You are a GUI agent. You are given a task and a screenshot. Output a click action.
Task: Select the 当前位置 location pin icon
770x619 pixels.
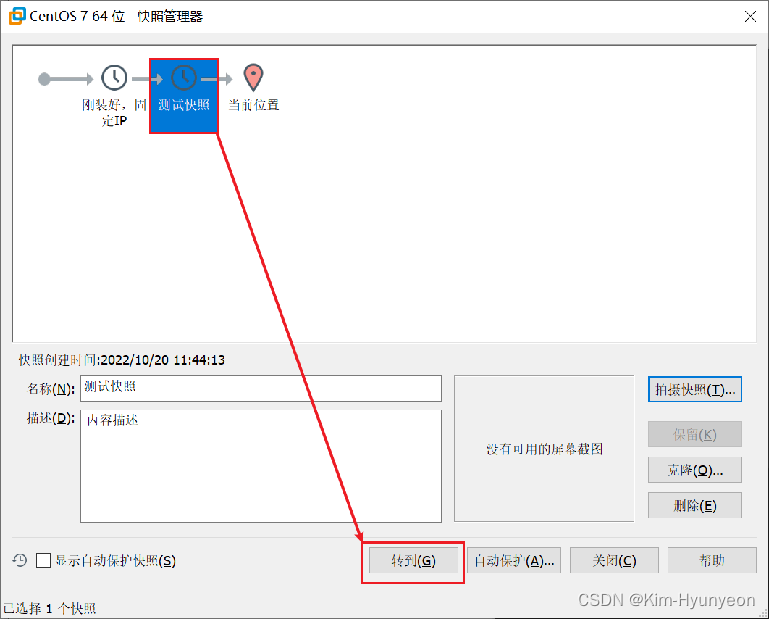(253, 78)
